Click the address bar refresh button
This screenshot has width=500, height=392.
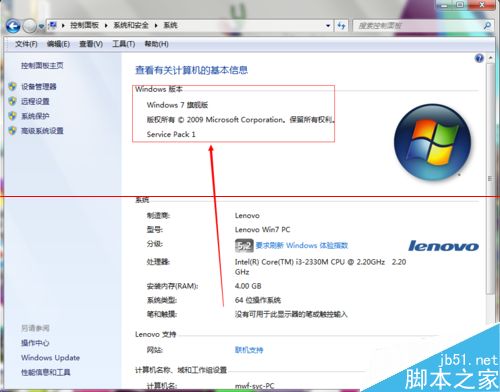(x=341, y=25)
